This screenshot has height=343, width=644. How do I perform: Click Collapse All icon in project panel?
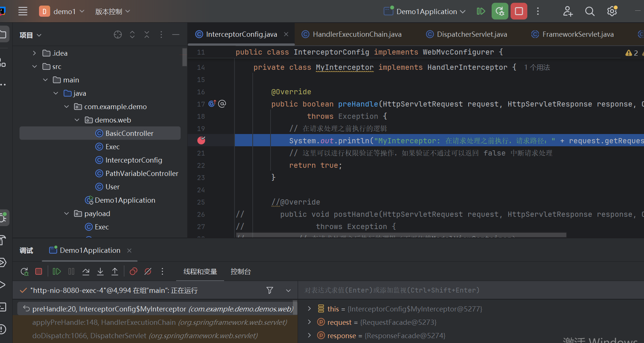[x=147, y=35]
